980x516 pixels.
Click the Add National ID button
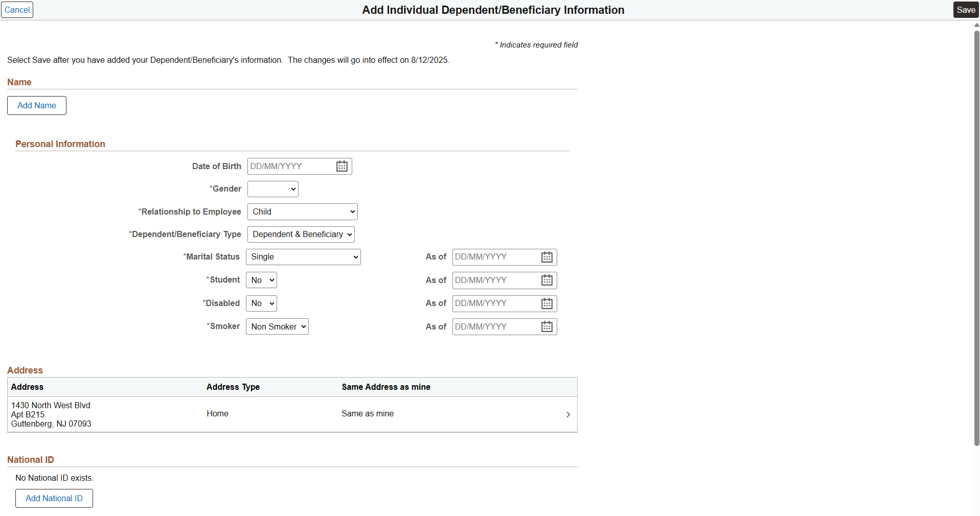pos(54,498)
